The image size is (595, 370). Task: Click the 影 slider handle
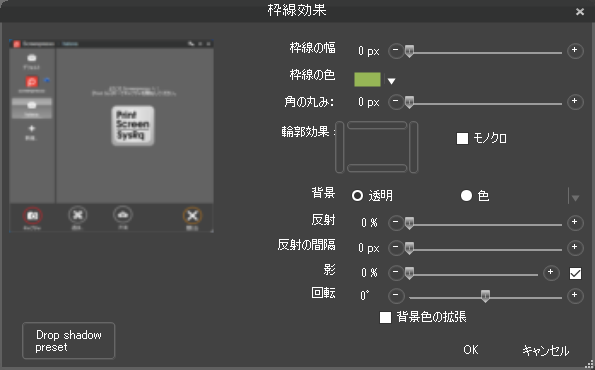tap(409, 274)
